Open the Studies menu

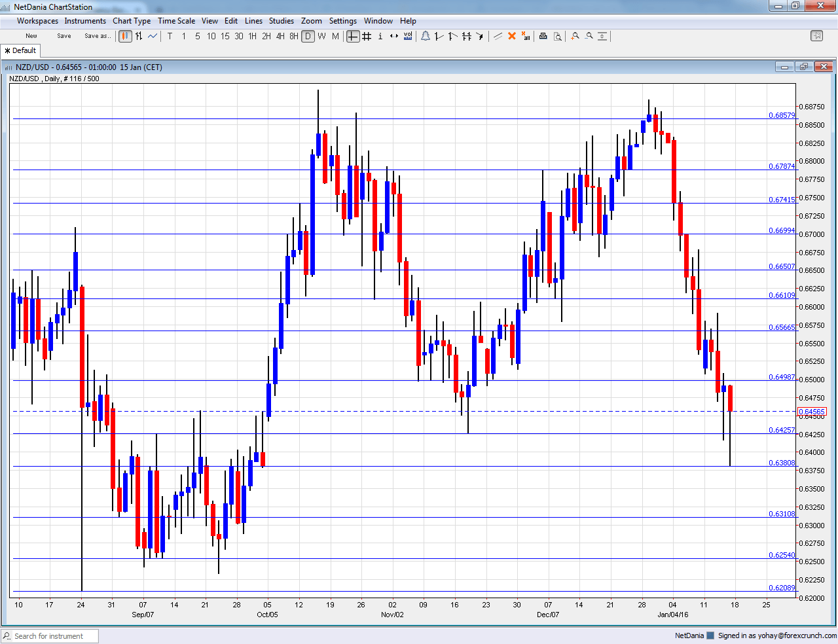click(x=282, y=21)
